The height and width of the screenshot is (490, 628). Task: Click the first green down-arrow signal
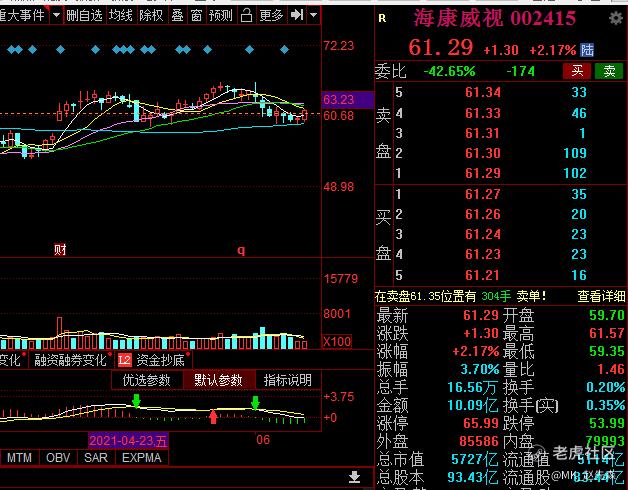coord(136,401)
